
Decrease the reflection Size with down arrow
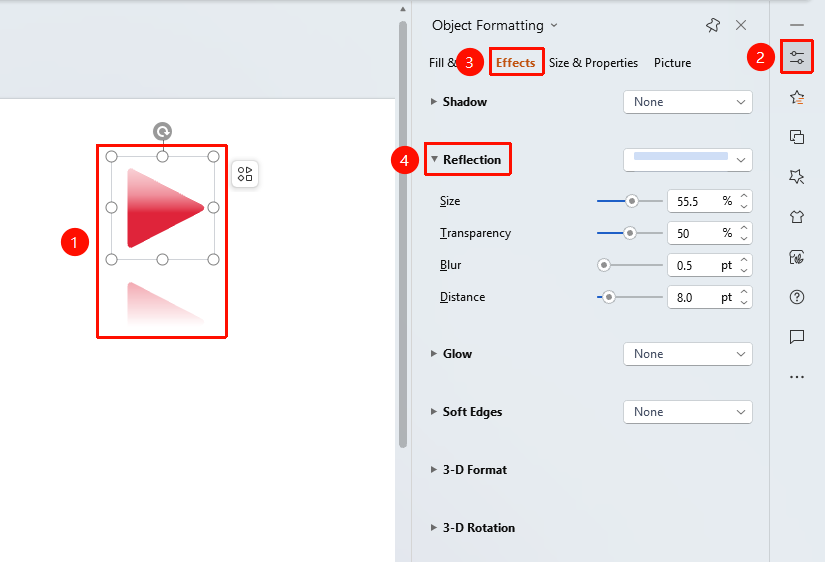click(744, 206)
